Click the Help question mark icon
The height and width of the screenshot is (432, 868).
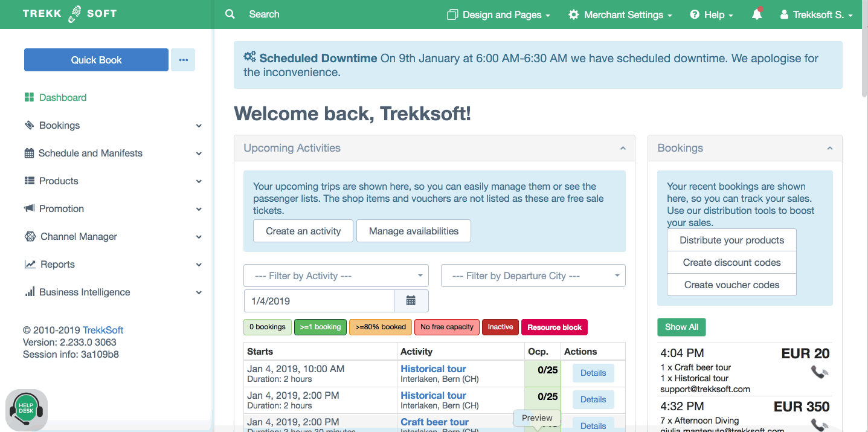695,15
